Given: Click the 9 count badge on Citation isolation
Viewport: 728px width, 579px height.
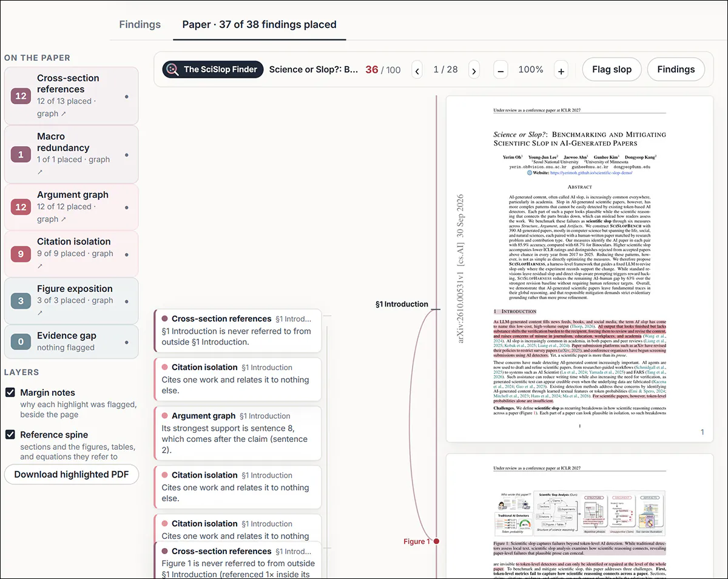Looking at the screenshot, I should [x=21, y=254].
